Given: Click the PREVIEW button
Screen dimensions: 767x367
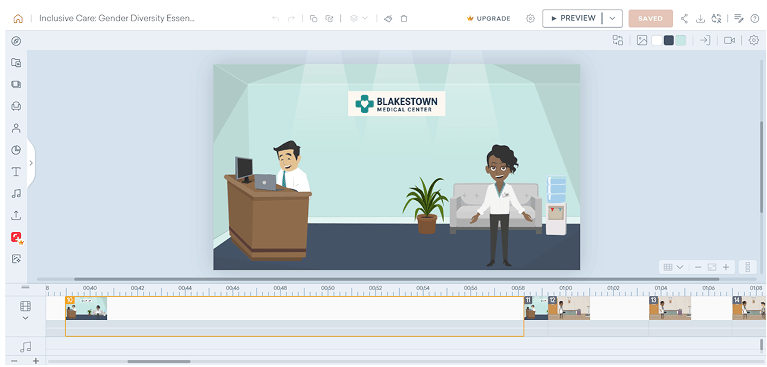Looking at the screenshot, I should point(573,18).
